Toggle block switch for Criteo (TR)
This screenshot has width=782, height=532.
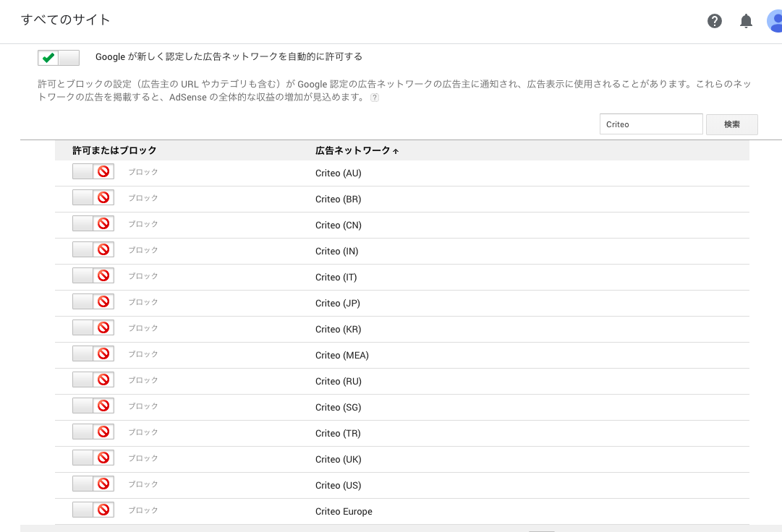[x=93, y=432]
